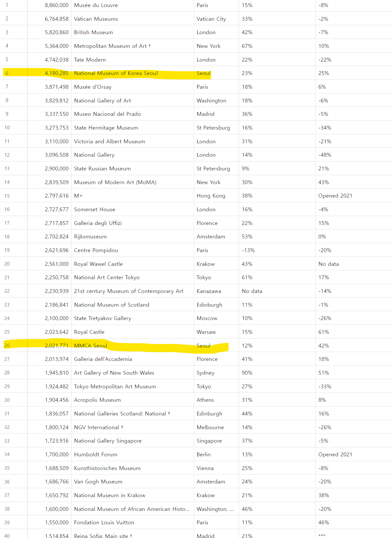This screenshot has height=538, width=392.
Task: Click the dagger mark beside Metropolitan Museum of Art
Action: (x=149, y=46)
